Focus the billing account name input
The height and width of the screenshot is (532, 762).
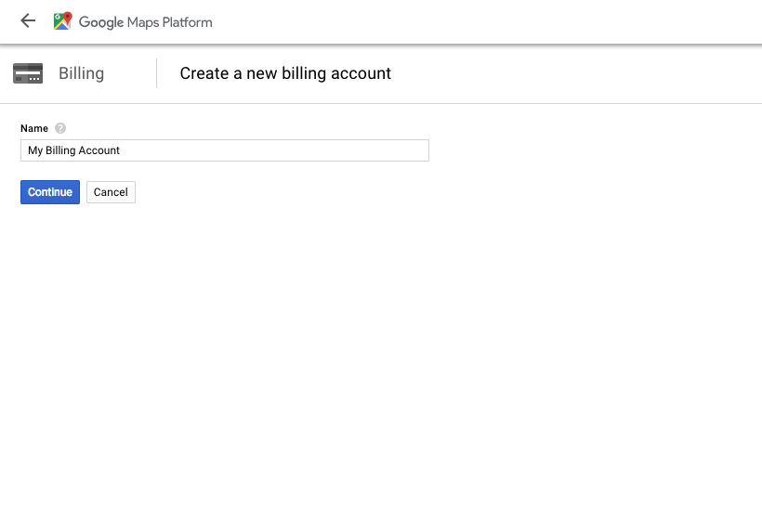coord(225,150)
